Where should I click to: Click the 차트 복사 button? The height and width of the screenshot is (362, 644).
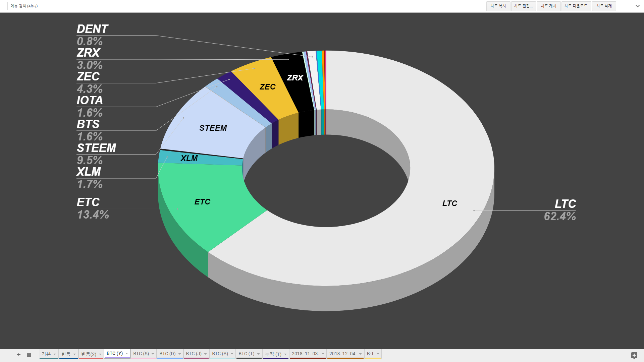point(498,6)
